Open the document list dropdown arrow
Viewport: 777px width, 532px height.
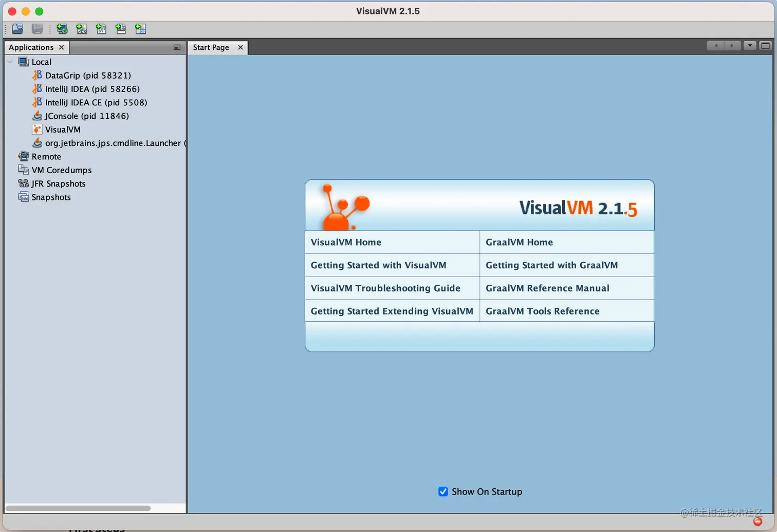coord(750,46)
